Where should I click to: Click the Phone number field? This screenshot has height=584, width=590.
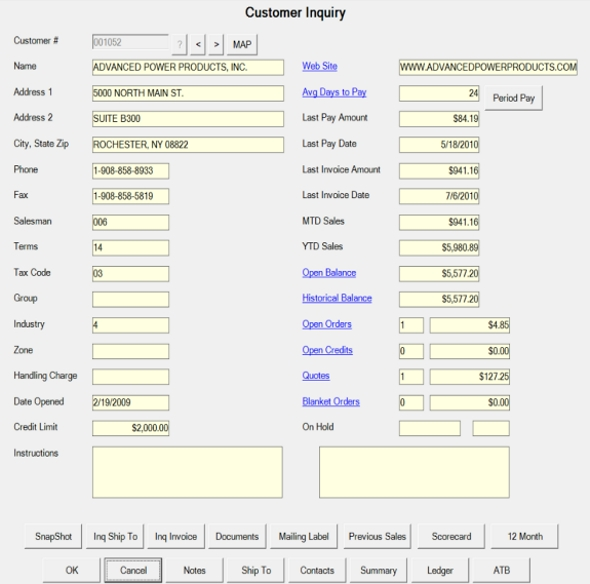click(x=131, y=171)
